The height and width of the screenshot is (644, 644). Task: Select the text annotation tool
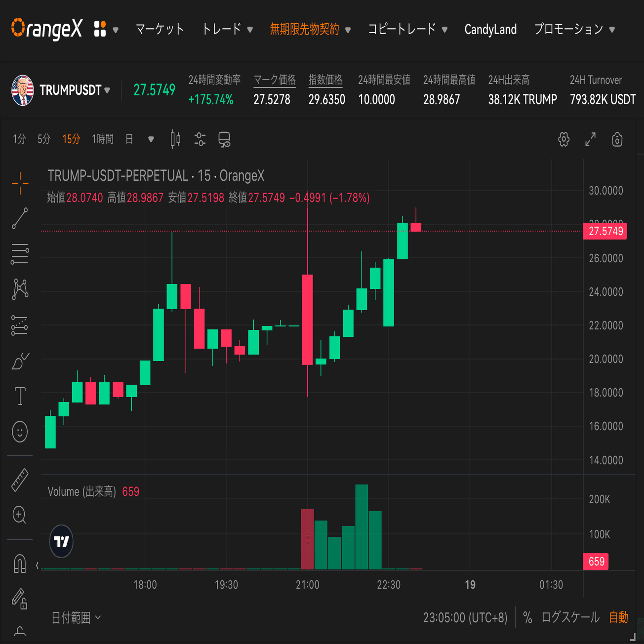[x=20, y=396]
